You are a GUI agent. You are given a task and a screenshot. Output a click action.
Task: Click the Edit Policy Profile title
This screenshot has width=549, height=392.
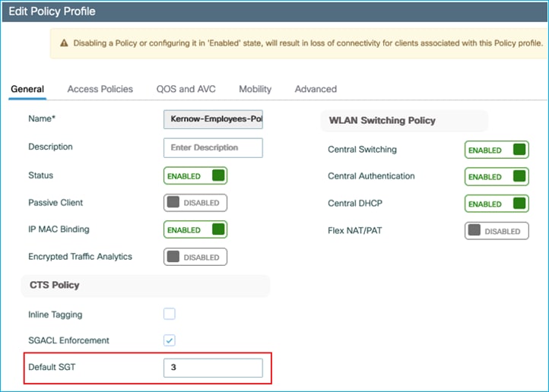[52, 11]
